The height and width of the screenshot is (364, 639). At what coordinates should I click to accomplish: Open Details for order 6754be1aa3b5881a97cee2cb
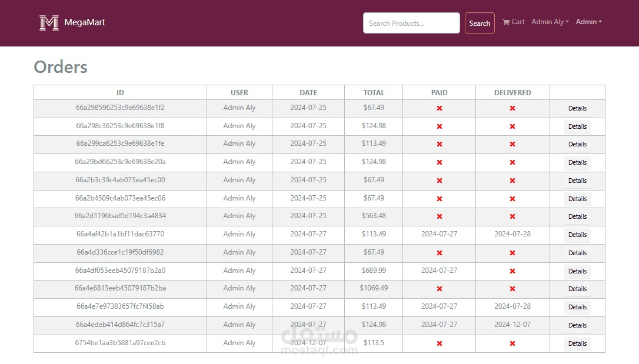point(577,343)
